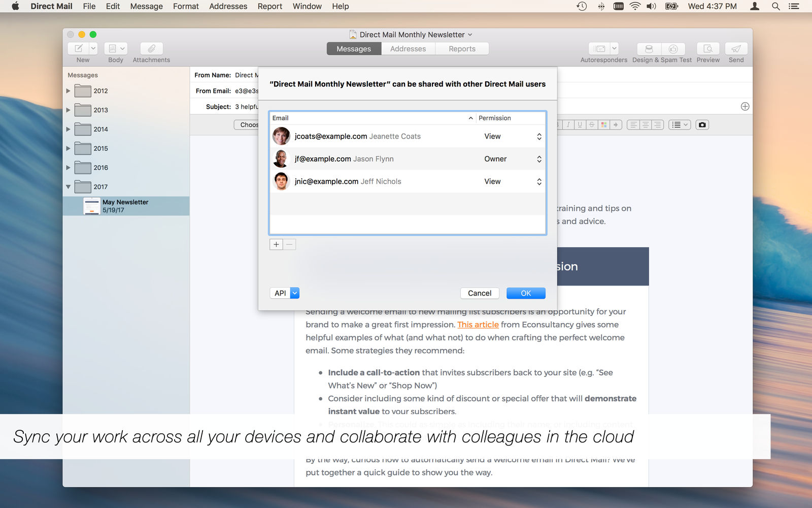The height and width of the screenshot is (508, 812).
Task: Follow the This article link
Action: (478, 325)
